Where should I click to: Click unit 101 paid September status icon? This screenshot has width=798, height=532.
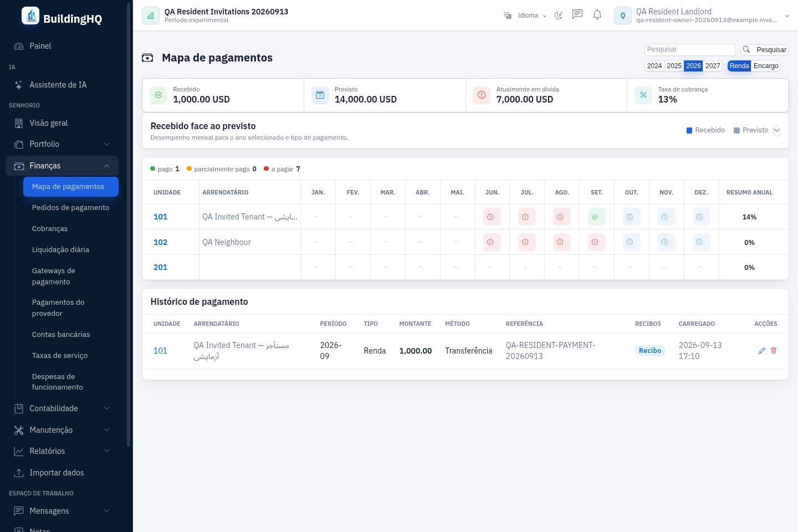pos(596,217)
